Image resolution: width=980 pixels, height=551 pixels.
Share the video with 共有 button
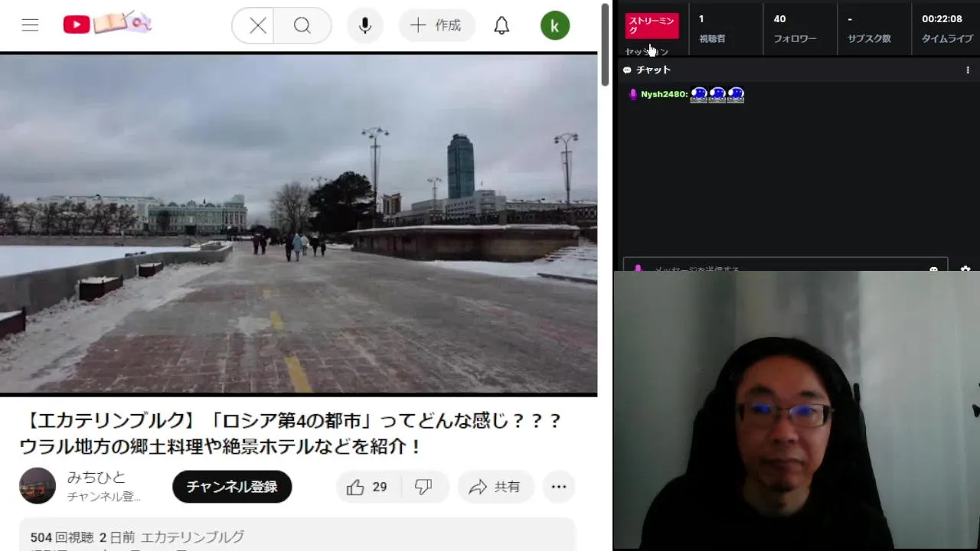495,487
